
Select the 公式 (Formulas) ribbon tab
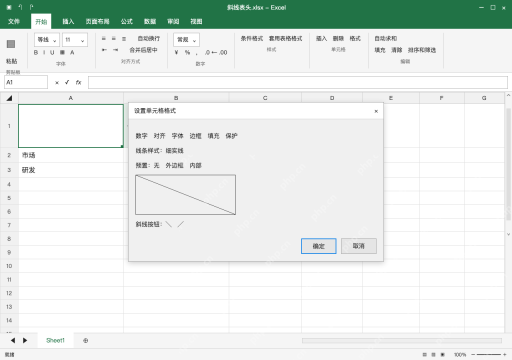coord(126,22)
